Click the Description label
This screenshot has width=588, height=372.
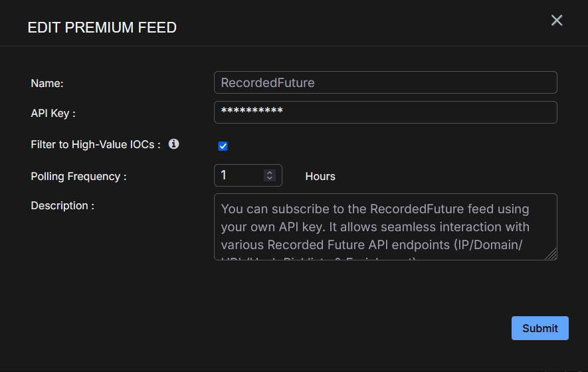(x=62, y=206)
